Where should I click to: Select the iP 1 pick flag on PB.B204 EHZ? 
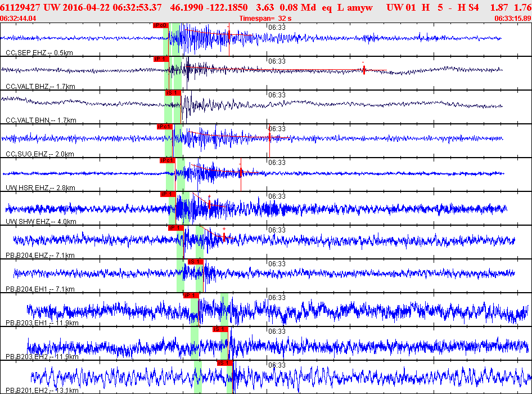[176, 228]
